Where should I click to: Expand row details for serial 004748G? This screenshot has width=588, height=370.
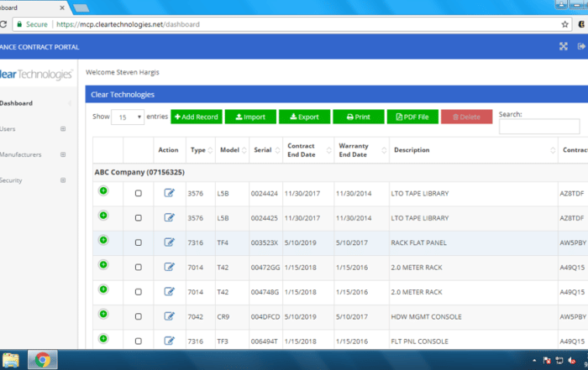tap(103, 289)
